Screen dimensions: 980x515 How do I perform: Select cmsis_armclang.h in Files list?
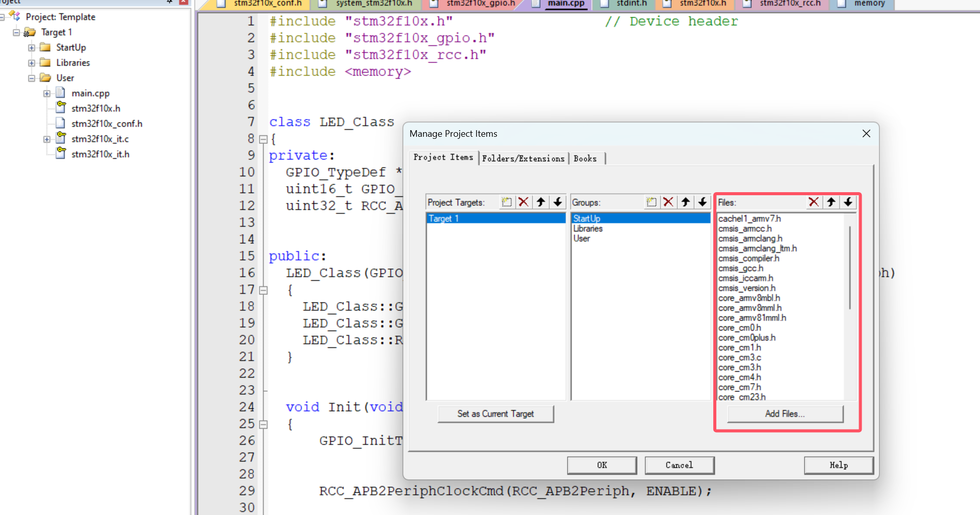(x=750, y=238)
